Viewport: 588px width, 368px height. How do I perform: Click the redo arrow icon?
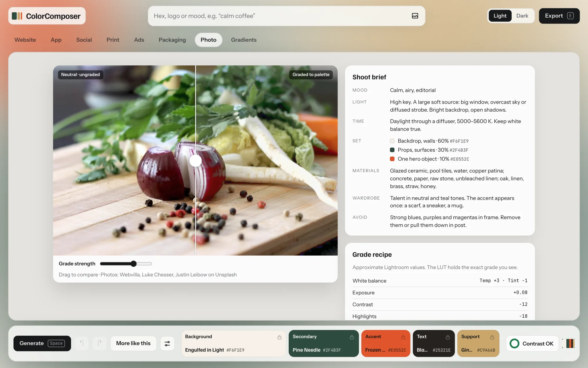click(100, 343)
